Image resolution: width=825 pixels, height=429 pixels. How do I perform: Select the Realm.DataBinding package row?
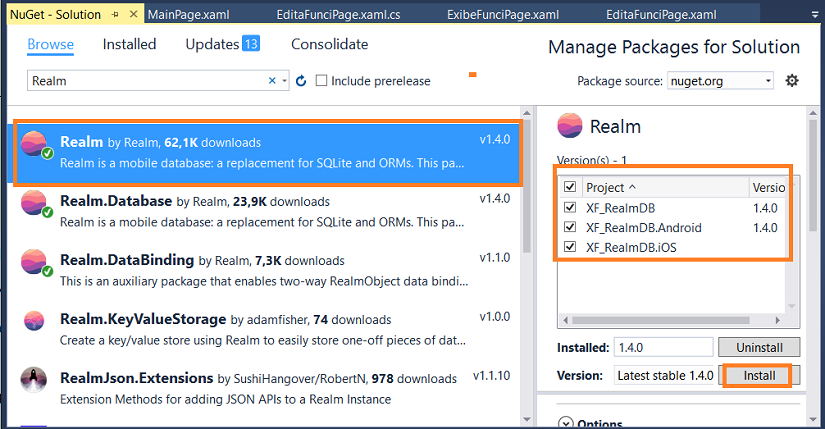pos(266,271)
